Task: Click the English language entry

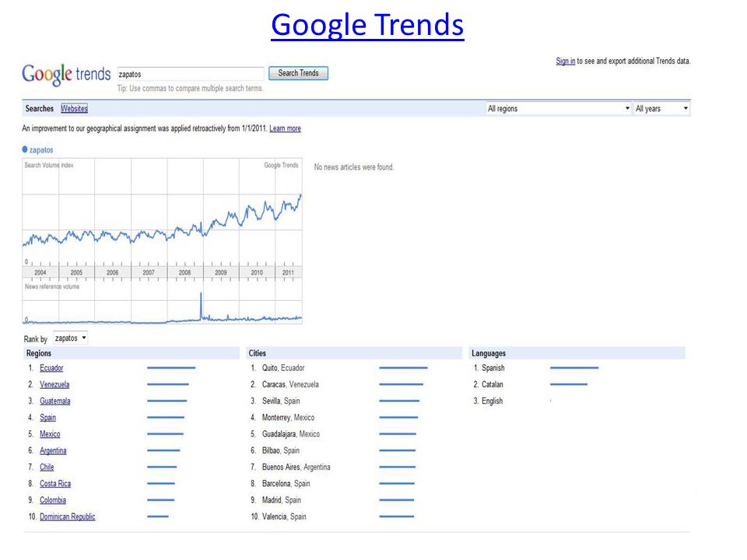Action: 492,401
